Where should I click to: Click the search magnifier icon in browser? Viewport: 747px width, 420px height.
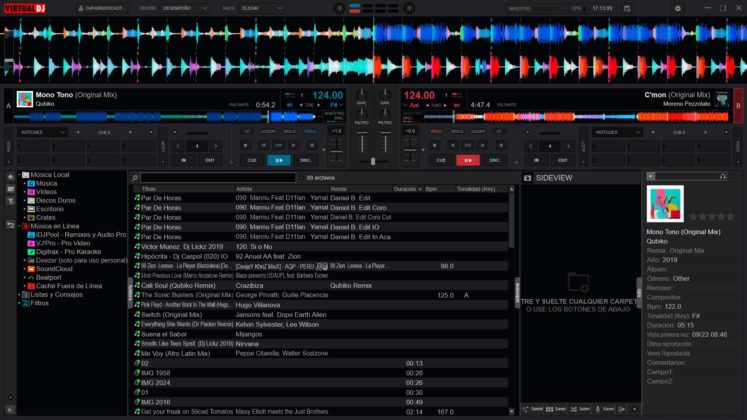coord(135,178)
